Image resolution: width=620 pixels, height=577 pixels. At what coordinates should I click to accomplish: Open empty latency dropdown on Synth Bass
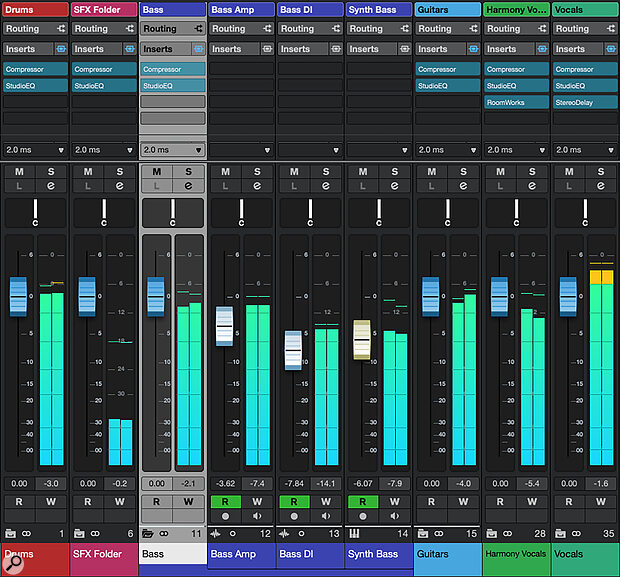click(x=378, y=150)
